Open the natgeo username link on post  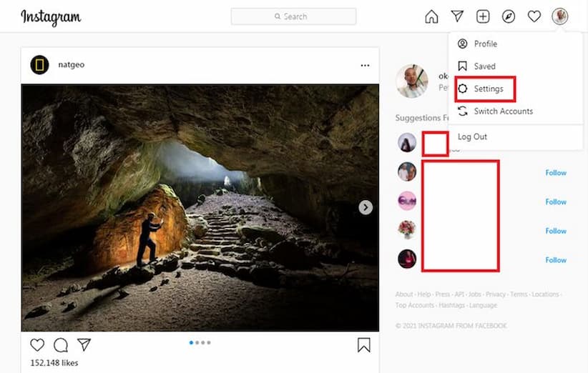click(72, 65)
